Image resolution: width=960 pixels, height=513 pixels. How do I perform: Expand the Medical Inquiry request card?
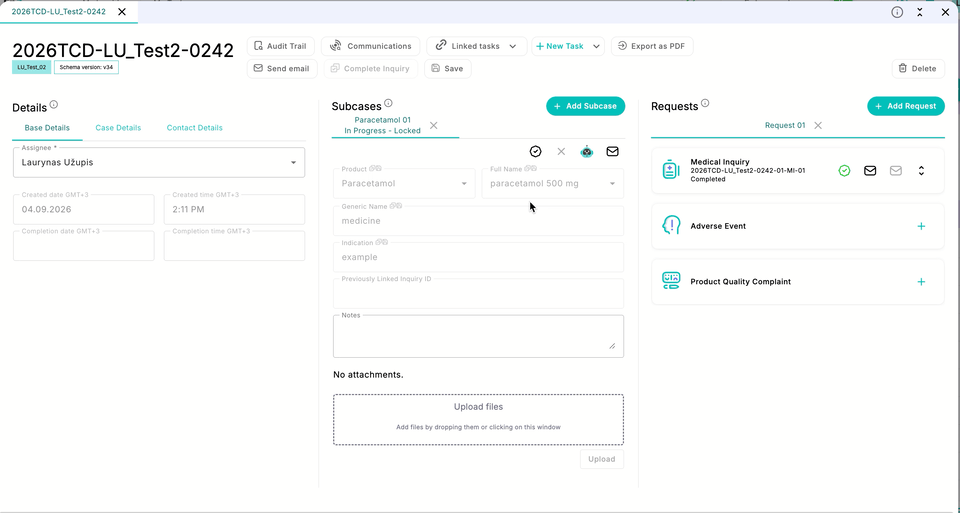(x=921, y=171)
